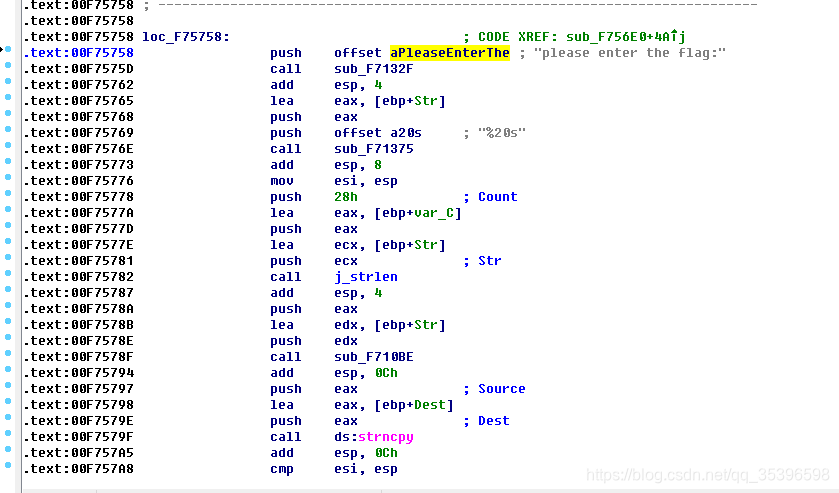Viewport: 839px width, 493px height.
Task: Toggle breakpoint dot at address 00F75782
Action: [8, 273]
